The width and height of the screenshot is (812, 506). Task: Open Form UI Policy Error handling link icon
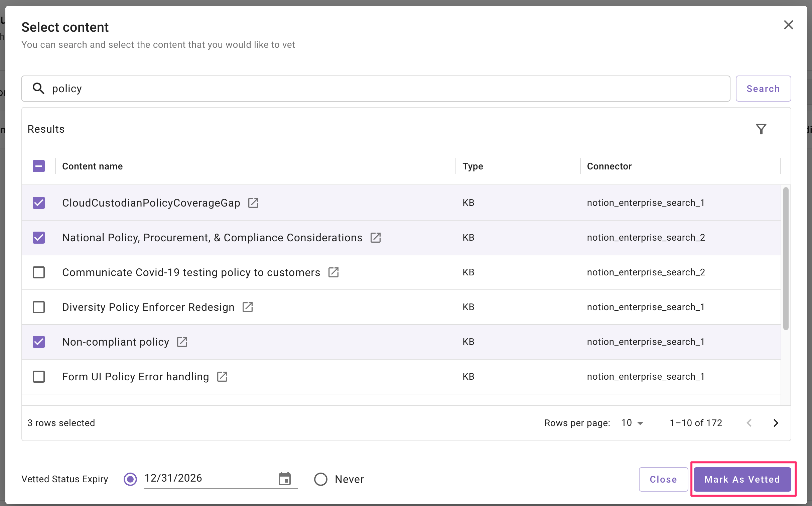(222, 377)
